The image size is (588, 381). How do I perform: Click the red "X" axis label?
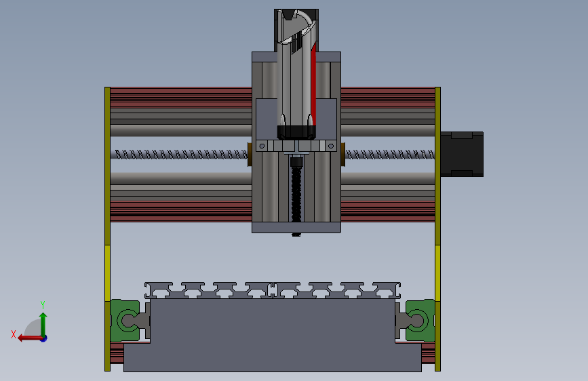pyautogui.click(x=14, y=334)
